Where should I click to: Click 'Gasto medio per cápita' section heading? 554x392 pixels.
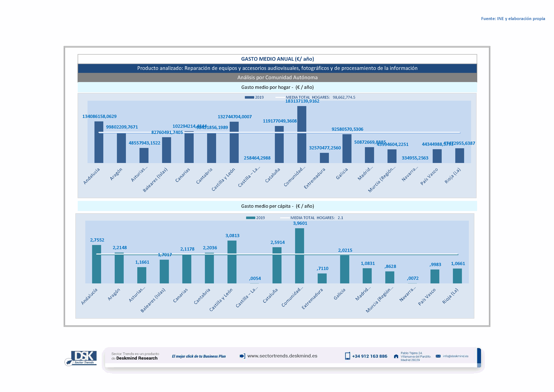click(x=277, y=206)
